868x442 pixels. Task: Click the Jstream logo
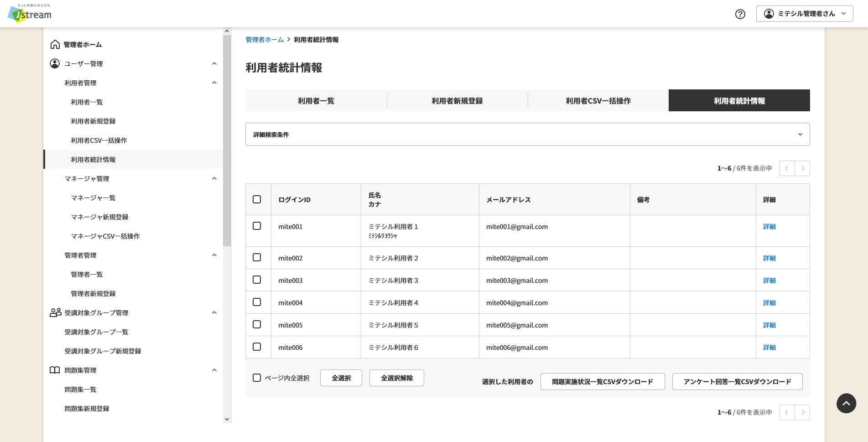tap(30, 14)
